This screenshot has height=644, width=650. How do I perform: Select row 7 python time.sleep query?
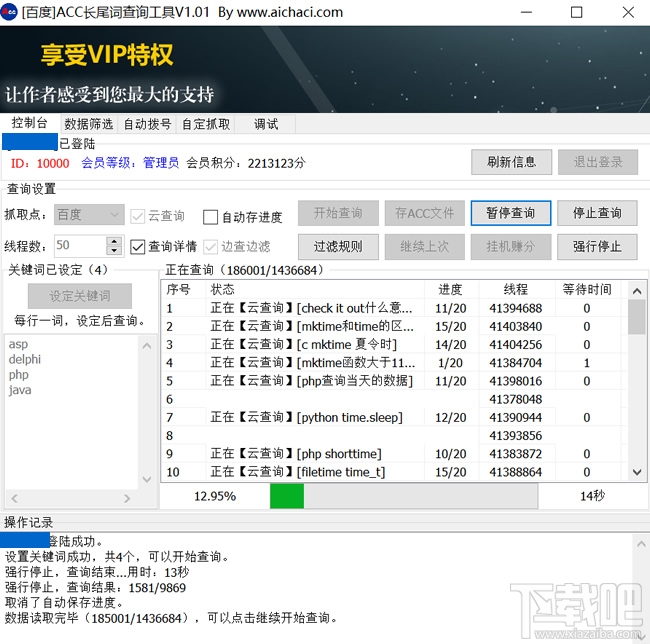pyautogui.click(x=392, y=417)
